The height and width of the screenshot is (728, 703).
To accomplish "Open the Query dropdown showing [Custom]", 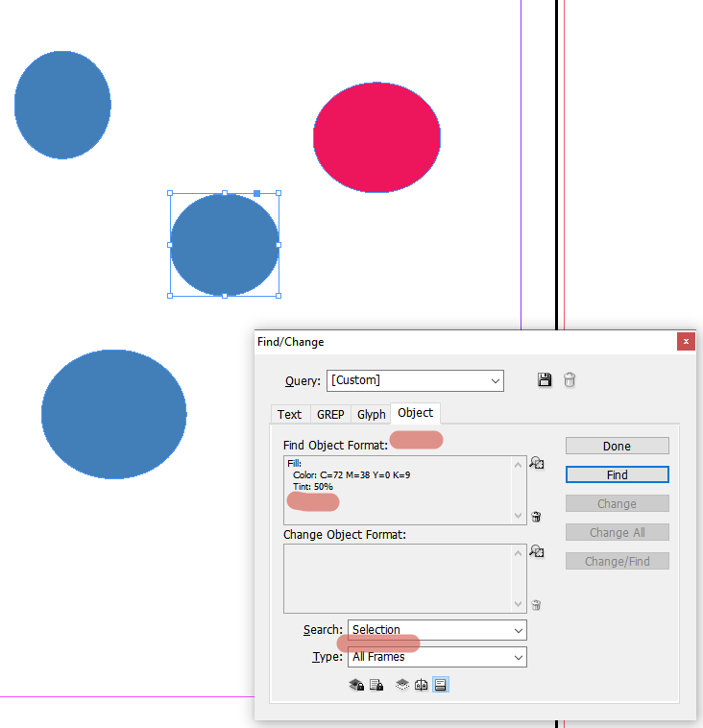I will [415, 380].
